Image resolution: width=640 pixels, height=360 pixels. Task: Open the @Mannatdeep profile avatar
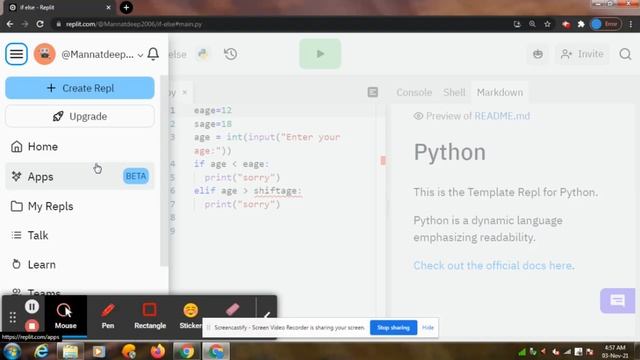(44, 54)
